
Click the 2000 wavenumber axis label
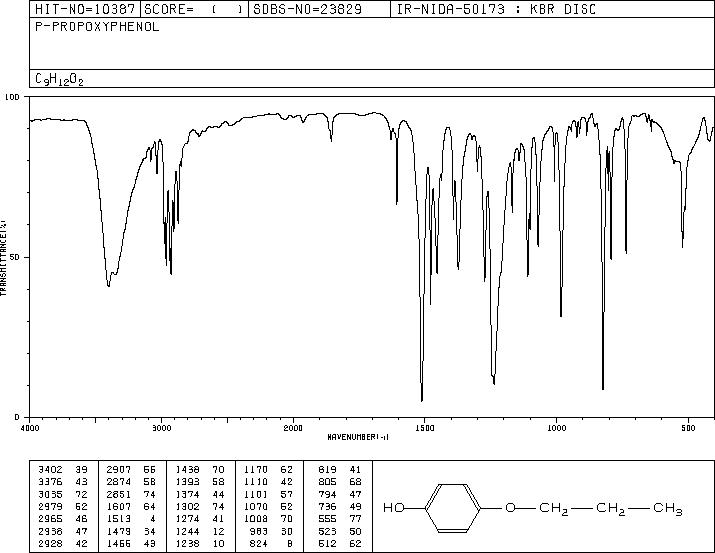coord(293,428)
